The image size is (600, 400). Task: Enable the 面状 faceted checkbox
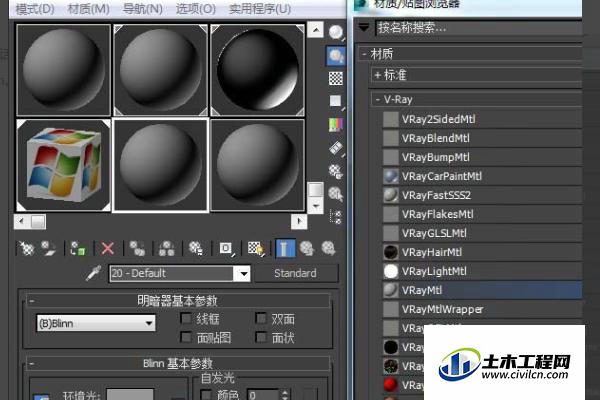261,337
